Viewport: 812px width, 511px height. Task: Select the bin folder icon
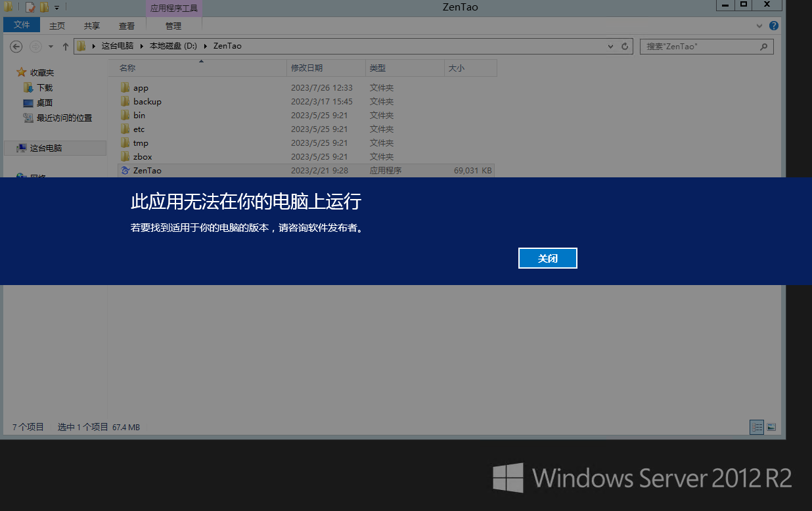point(125,115)
